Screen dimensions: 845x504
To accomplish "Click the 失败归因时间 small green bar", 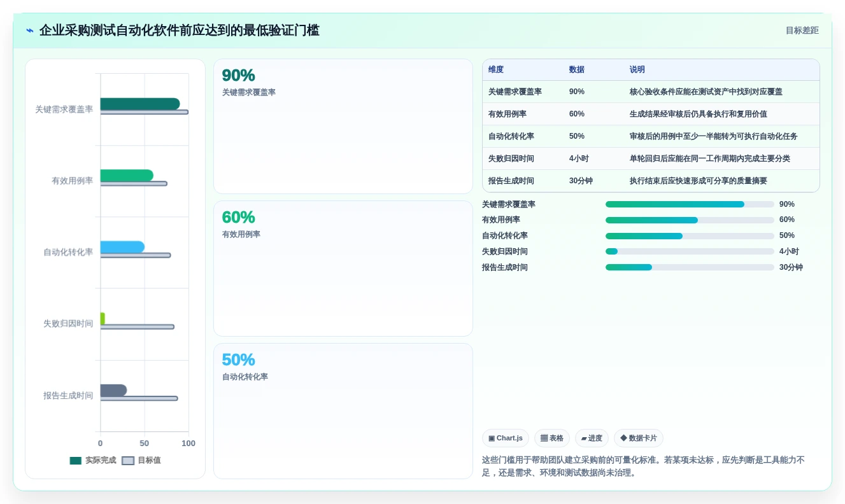I will tap(103, 318).
